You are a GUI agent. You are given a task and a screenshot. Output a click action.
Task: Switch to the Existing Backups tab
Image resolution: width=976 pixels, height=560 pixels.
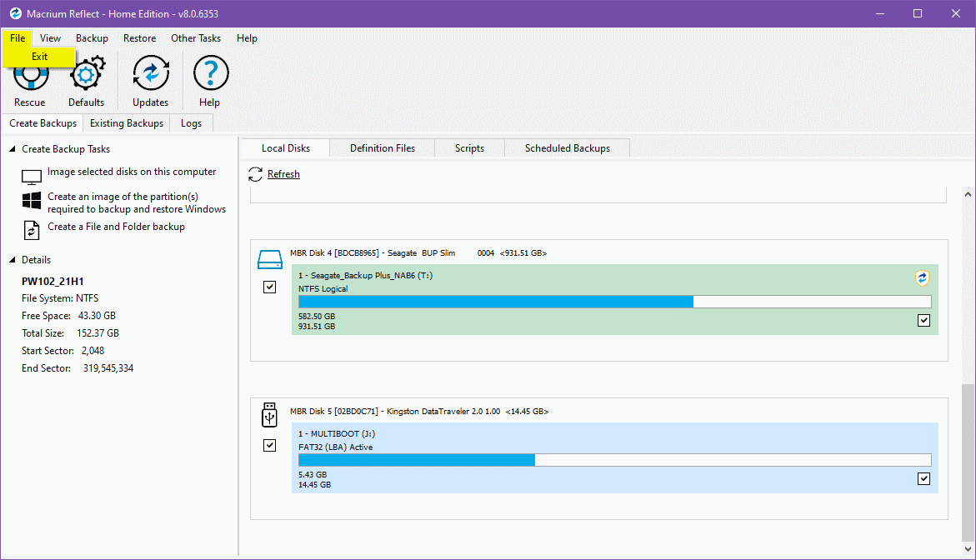(127, 123)
